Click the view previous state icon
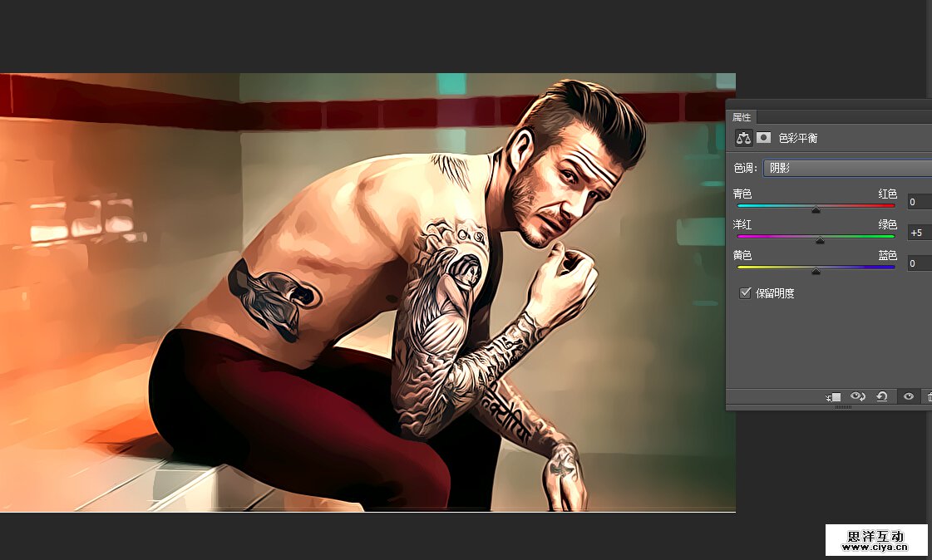This screenshot has width=932, height=560. click(859, 397)
